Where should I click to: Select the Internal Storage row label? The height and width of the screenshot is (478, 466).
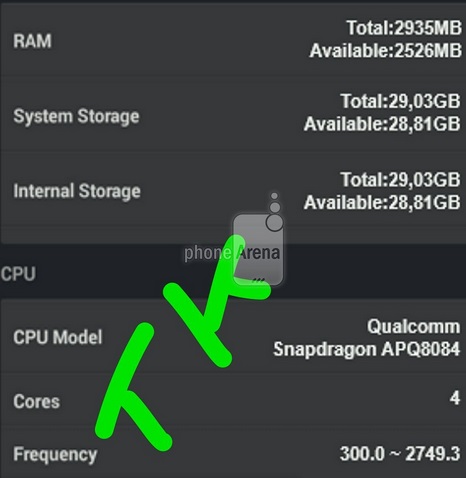[77, 191]
